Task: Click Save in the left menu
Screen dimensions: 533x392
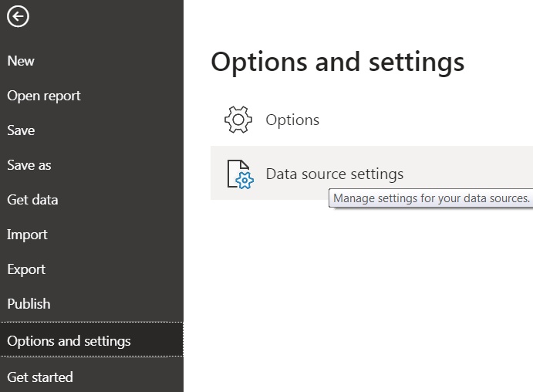Action: tap(21, 130)
